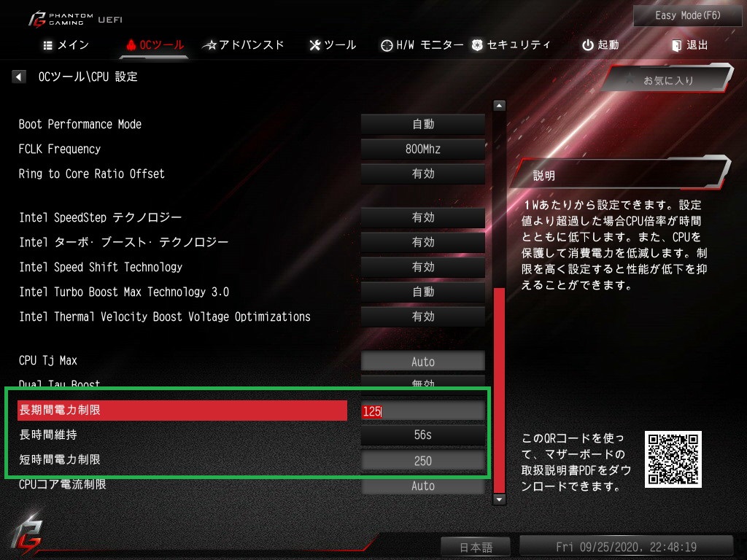The height and width of the screenshot is (560, 747).
Task: Open Intel Turbo Boost Max Technology 3.0 dropdown
Action: 422,292
